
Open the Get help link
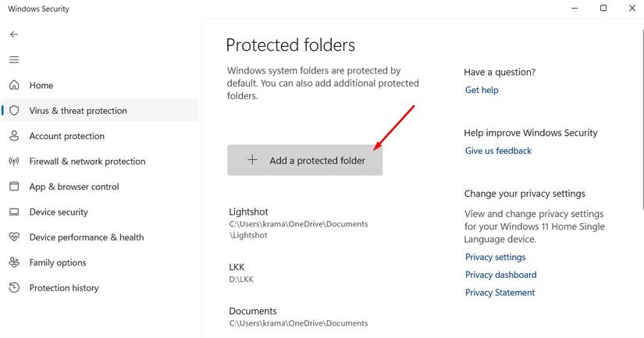point(482,90)
